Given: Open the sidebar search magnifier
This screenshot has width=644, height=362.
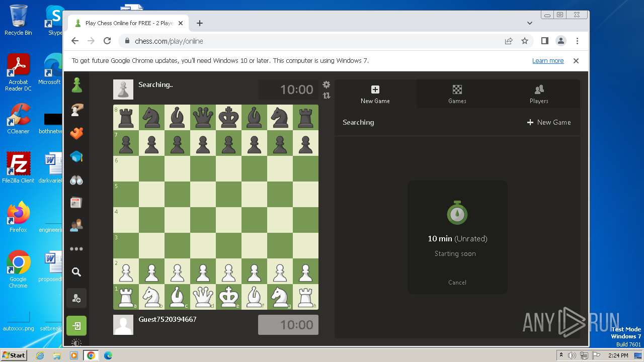Looking at the screenshot, I should click(76, 272).
